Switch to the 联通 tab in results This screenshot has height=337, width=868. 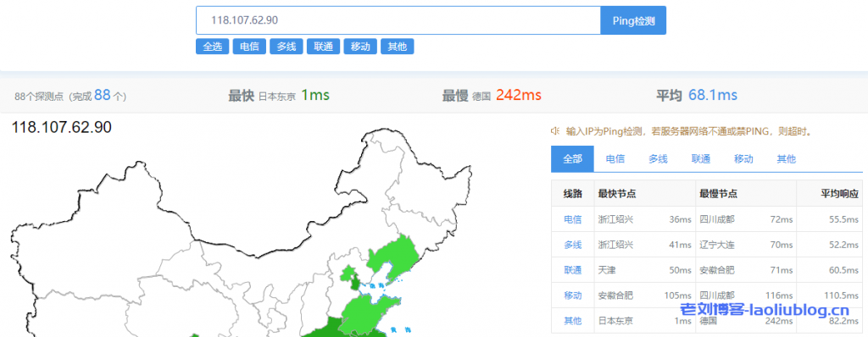point(701,159)
